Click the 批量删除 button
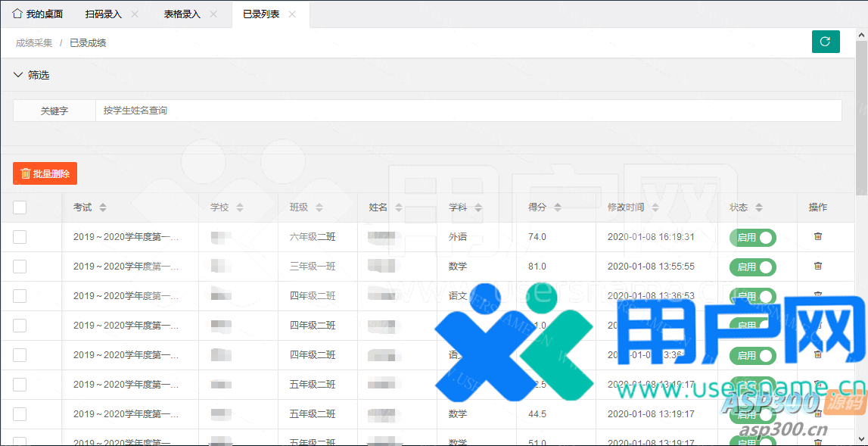Screen dimensions: 868x446 pos(45,173)
